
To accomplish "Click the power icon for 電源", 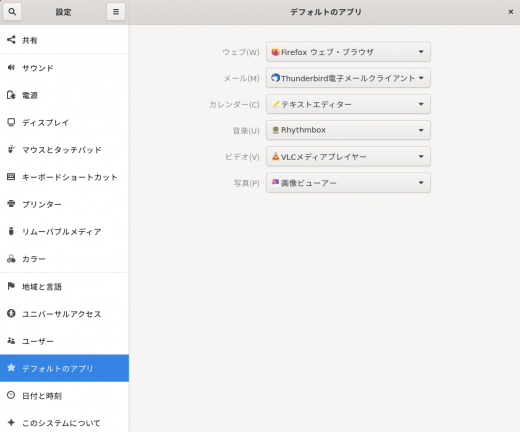I will 11,95.
